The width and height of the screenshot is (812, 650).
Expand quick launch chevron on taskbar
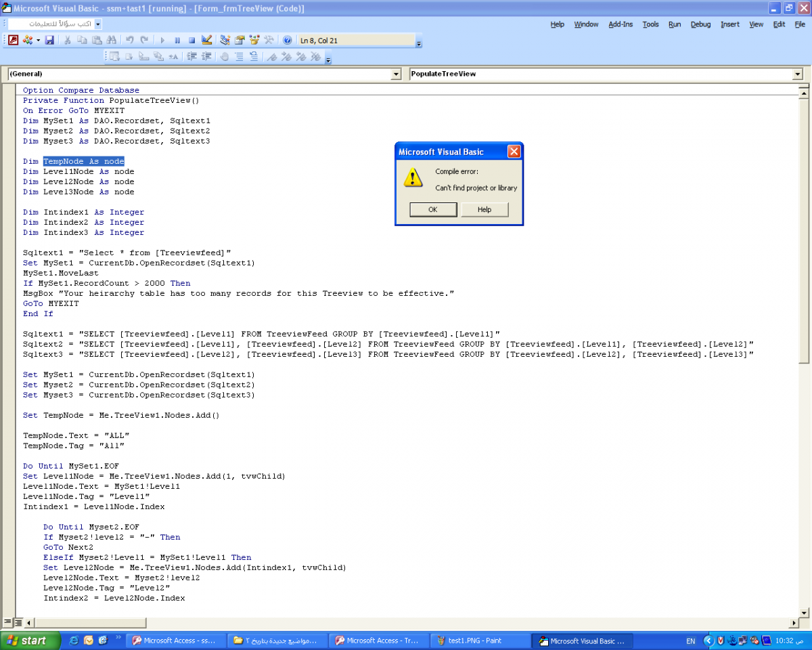point(119,637)
